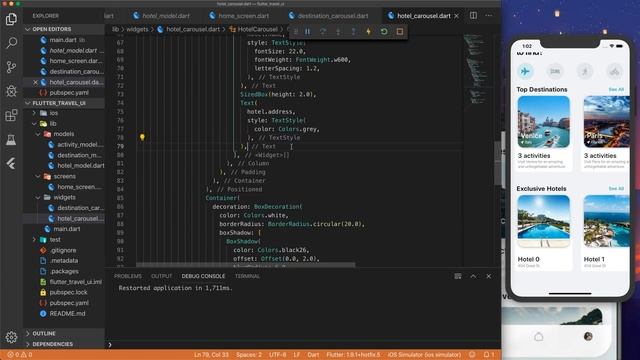Click the split editor icon
Viewport: 640px width, 360px height.
point(473,16)
